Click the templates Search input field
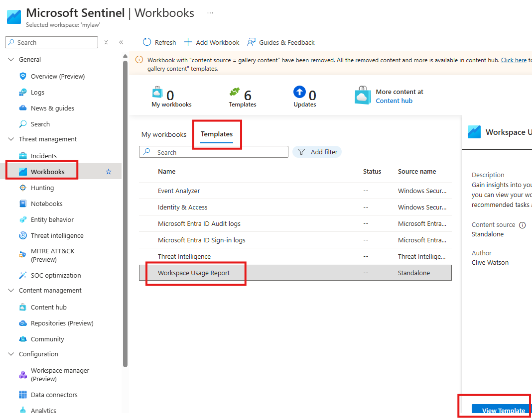 (213, 152)
